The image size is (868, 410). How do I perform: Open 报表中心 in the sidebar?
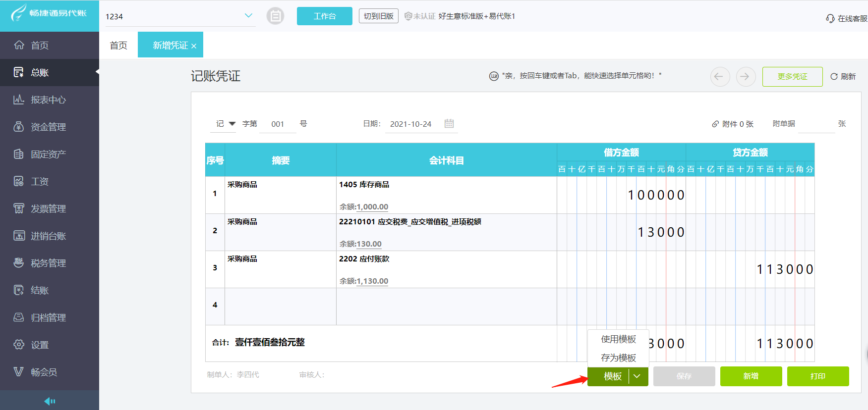pyautogui.click(x=48, y=100)
